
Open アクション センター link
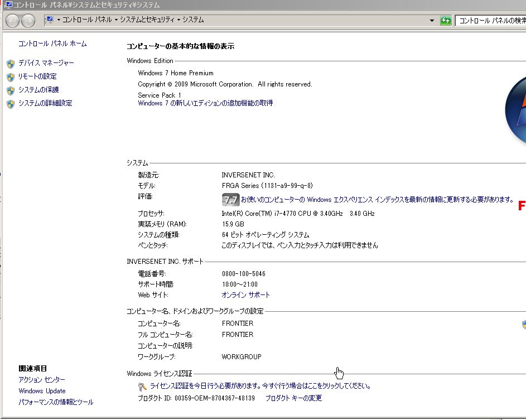[42, 379]
